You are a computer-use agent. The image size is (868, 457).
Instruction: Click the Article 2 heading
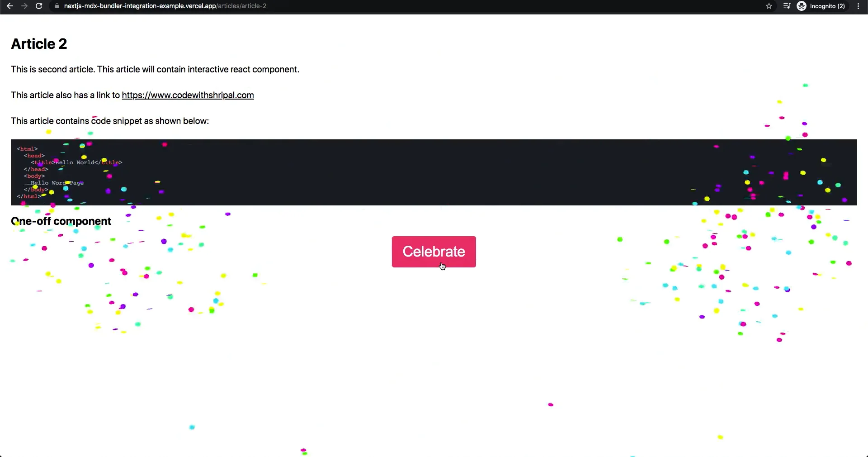(38, 44)
